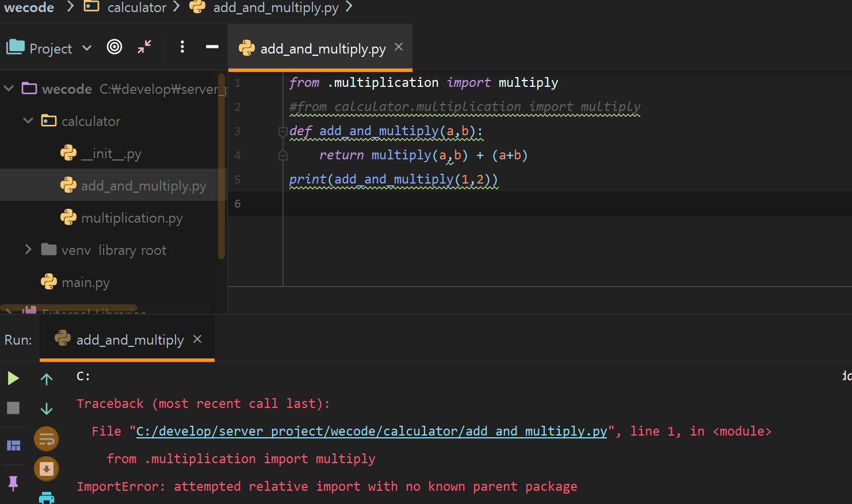Viewport: 852px width, 504px height.
Task: Click the commented import on line 2
Action: click(x=465, y=107)
